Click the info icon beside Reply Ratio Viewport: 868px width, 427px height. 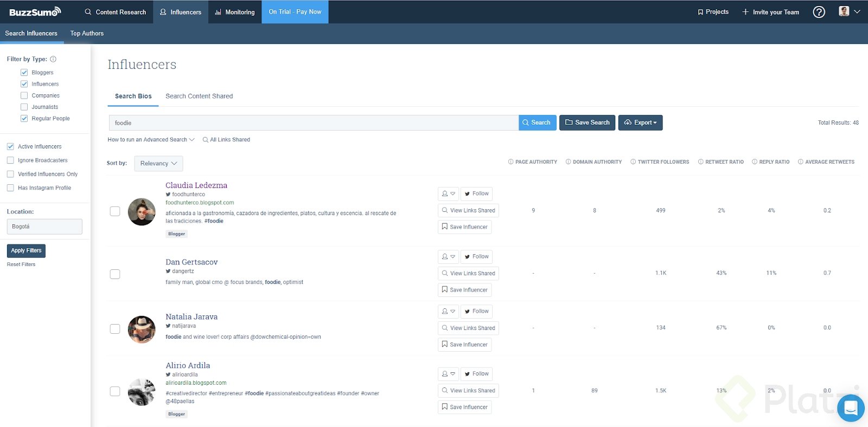[755, 162]
